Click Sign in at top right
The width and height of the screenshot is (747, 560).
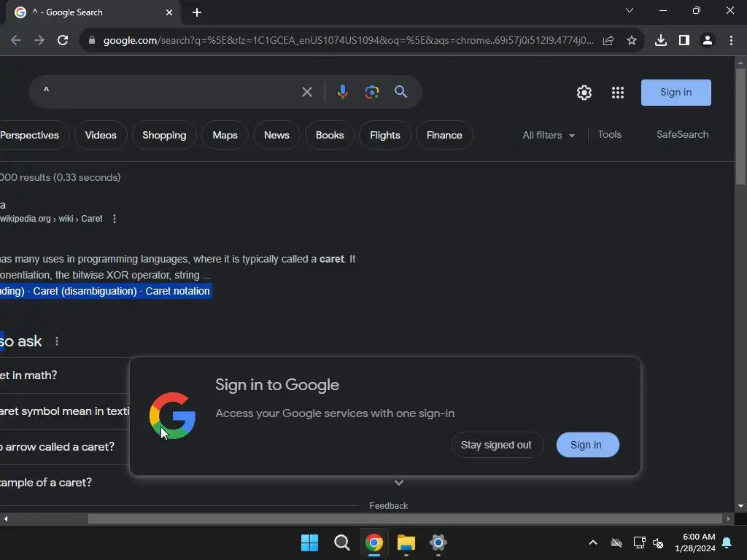coord(676,93)
